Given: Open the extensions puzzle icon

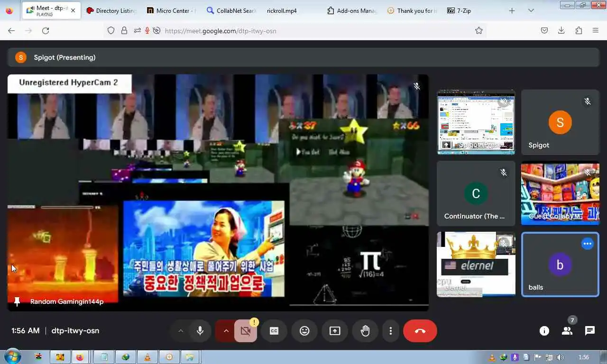Looking at the screenshot, I should (579, 30).
